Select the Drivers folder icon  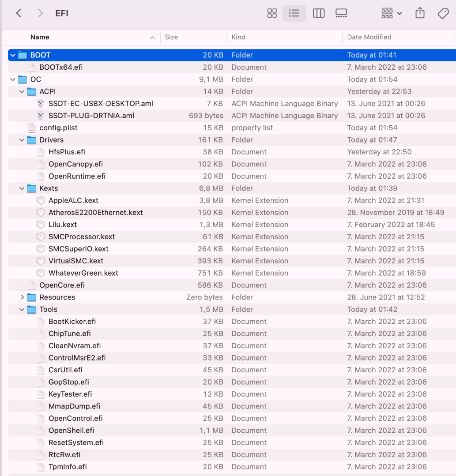pyautogui.click(x=32, y=140)
